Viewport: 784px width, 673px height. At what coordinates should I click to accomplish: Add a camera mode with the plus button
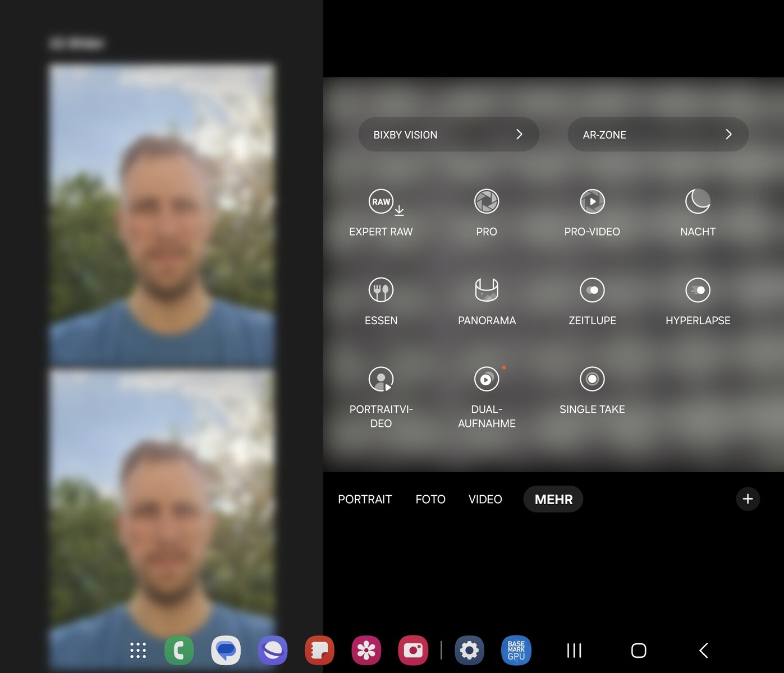pyautogui.click(x=748, y=499)
